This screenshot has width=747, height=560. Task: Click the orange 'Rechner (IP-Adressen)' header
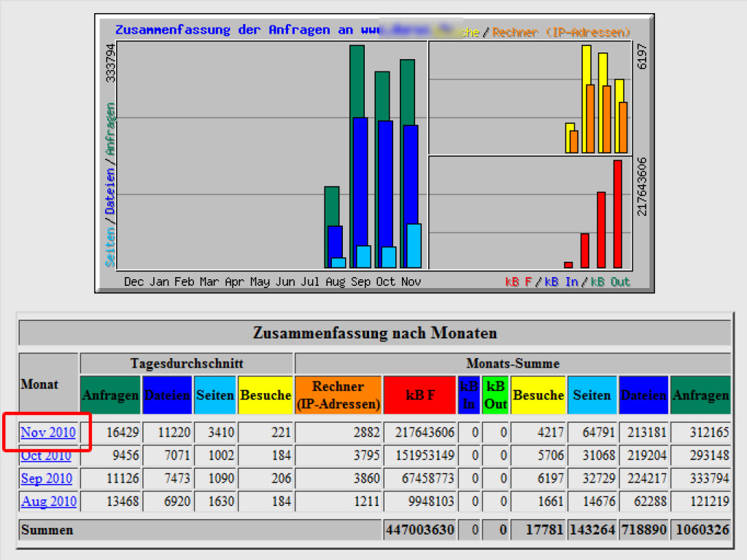click(x=338, y=395)
